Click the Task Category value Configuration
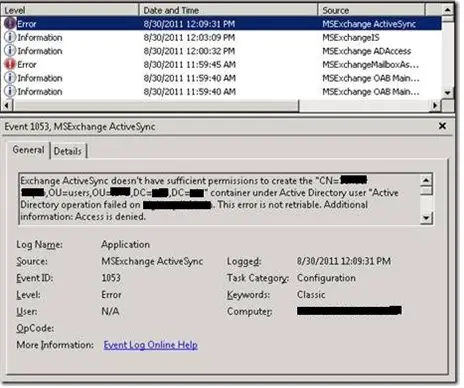 (x=326, y=278)
